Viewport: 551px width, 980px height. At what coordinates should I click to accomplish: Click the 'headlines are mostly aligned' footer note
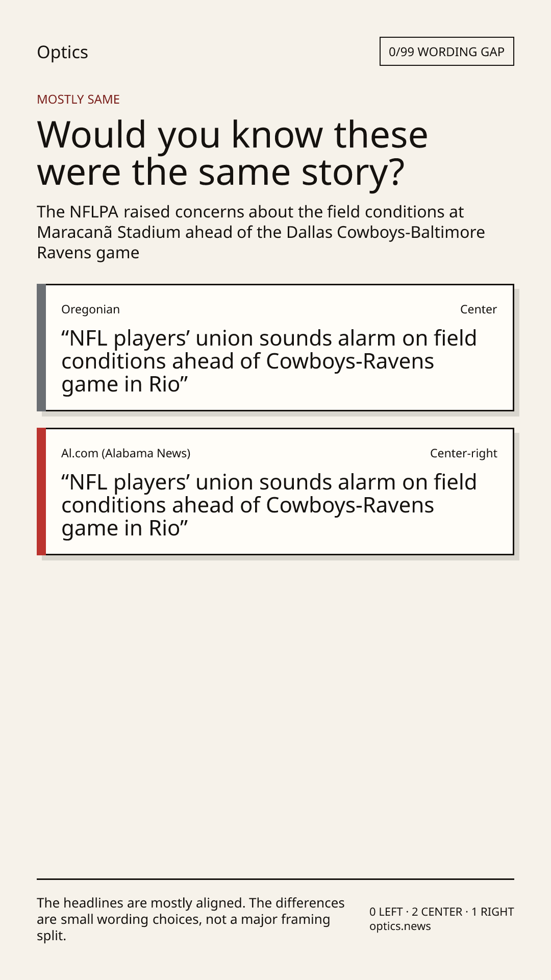pyautogui.click(x=191, y=919)
